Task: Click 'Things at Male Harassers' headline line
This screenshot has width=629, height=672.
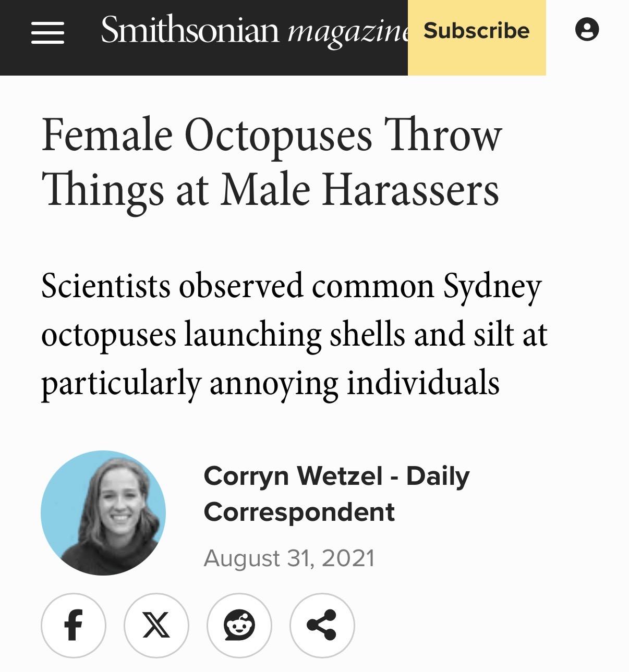Action: (x=270, y=190)
